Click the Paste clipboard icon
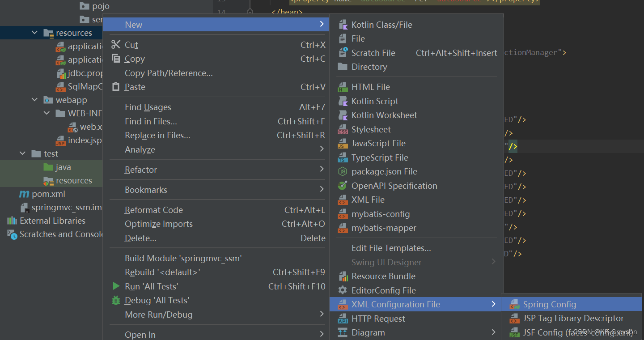 pyautogui.click(x=116, y=87)
